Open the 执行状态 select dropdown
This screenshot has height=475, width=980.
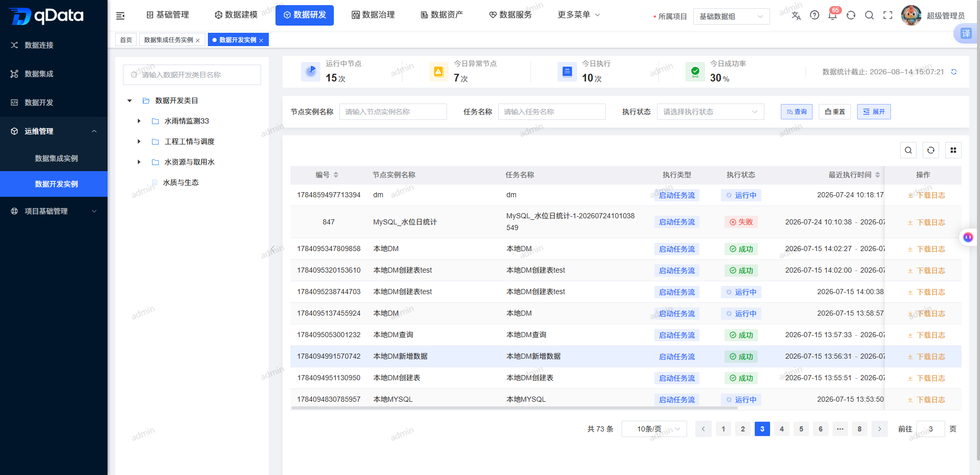coord(710,112)
